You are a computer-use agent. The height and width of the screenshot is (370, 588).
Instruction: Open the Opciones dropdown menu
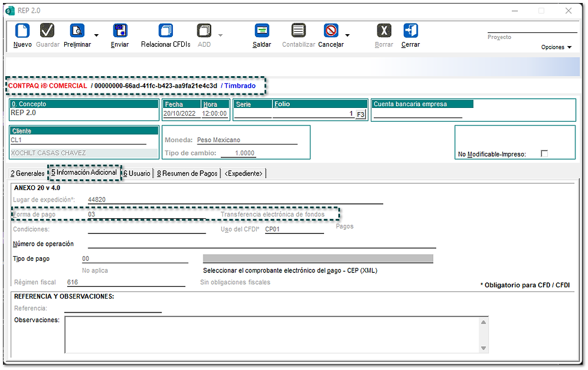click(x=556, y=47)
